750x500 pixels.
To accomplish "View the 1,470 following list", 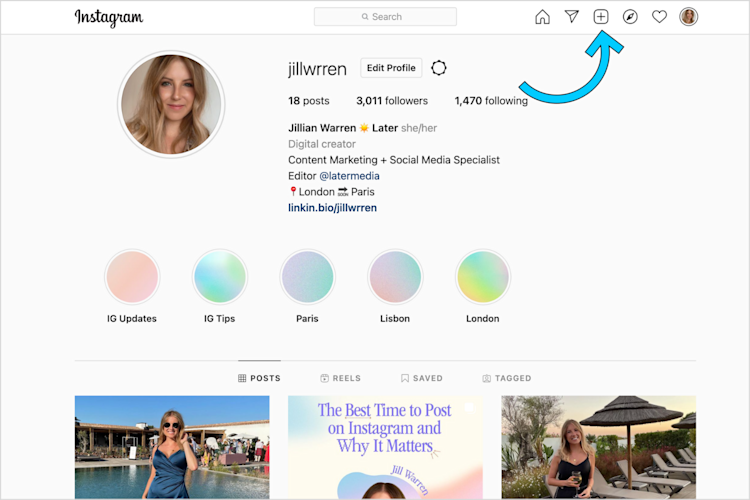I will click(x=491, y=101).
